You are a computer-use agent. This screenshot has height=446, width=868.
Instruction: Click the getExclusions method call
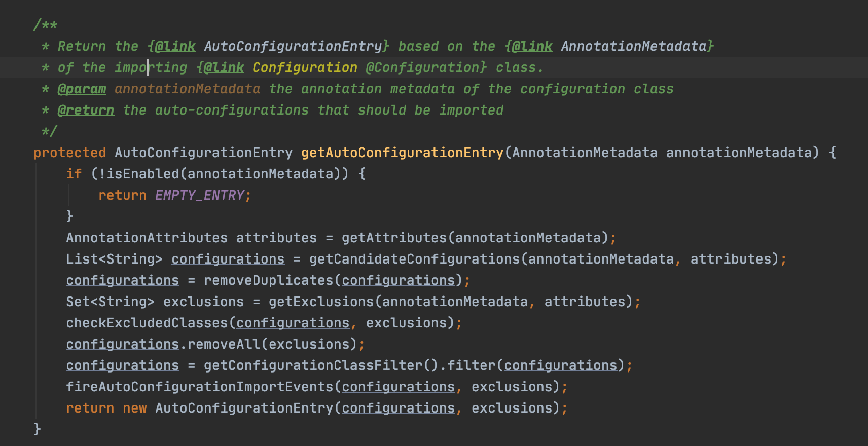pyautogui.click(x=321, y=302)
